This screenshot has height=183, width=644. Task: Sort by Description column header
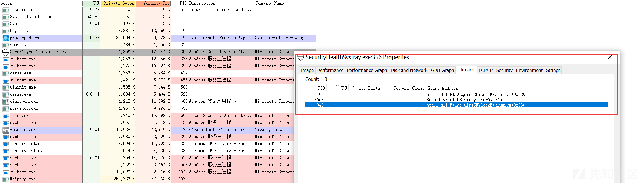coord(221,3)
